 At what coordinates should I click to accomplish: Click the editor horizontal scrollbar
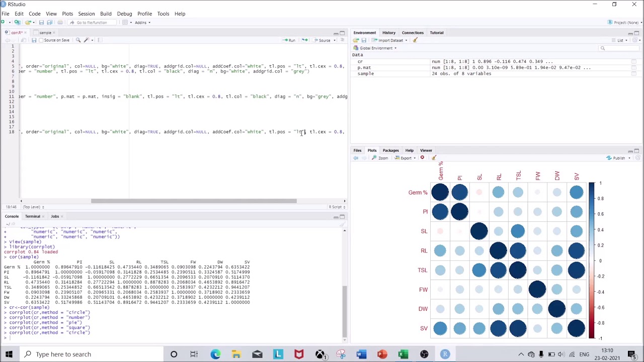(194, 201)
